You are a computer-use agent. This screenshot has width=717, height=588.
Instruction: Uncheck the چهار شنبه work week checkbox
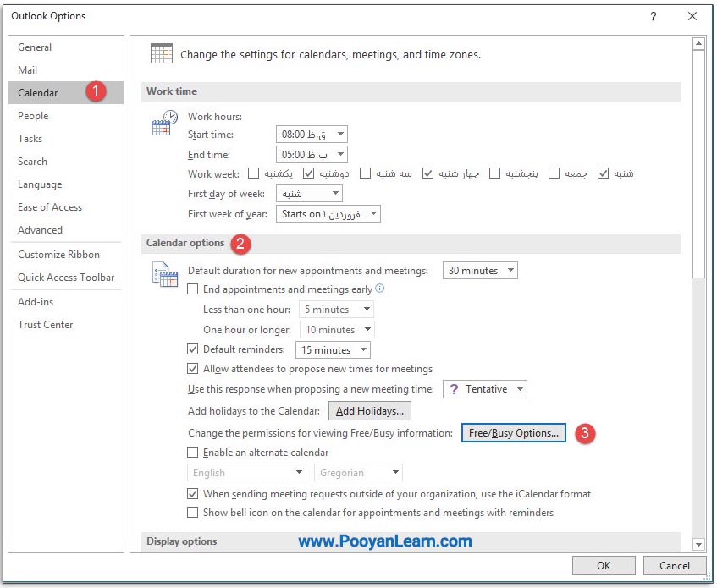(427, 173)
